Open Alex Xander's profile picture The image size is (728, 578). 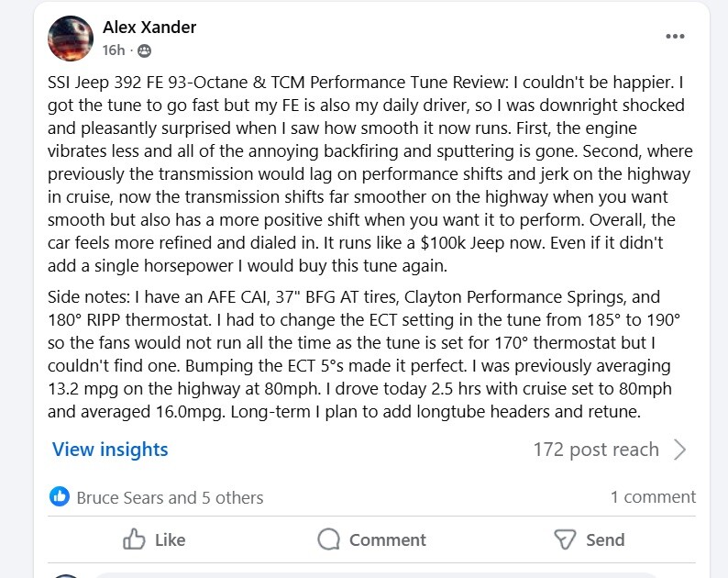coord(71,39)
